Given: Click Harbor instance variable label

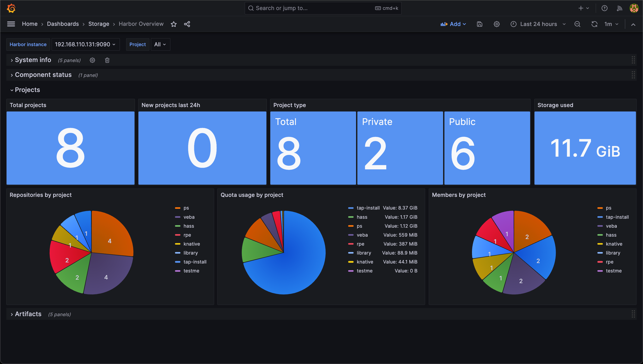Looking at the screenshot, I should pos(28,45).
